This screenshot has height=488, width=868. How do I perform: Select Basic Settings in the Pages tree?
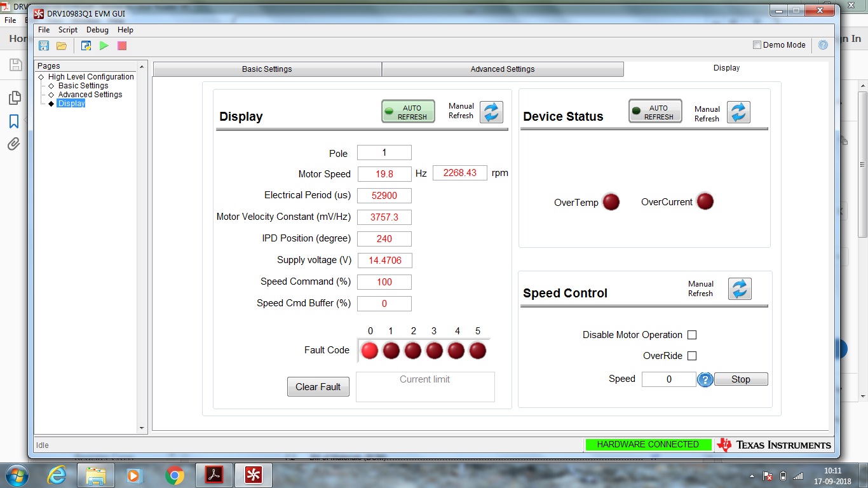83,86
